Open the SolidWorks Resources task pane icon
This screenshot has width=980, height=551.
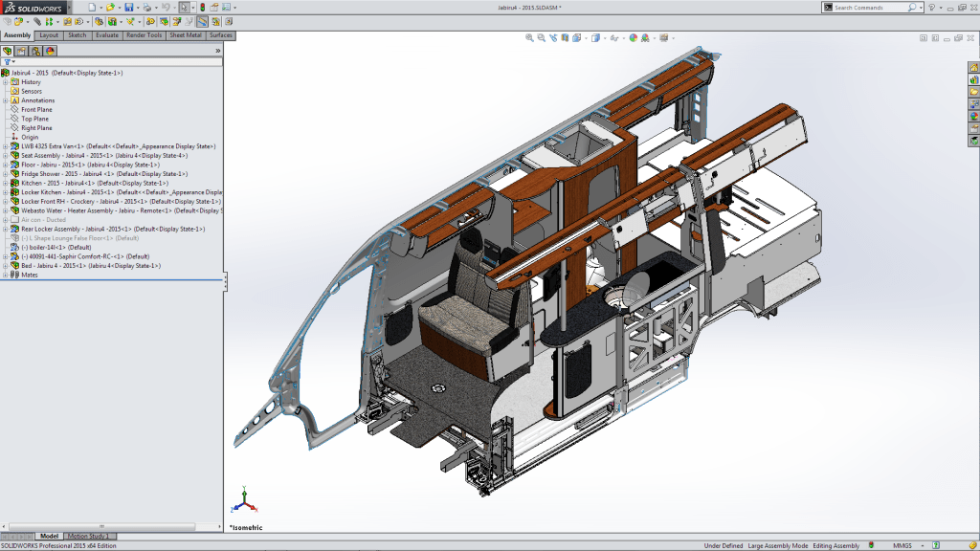(x=973, y=68)
